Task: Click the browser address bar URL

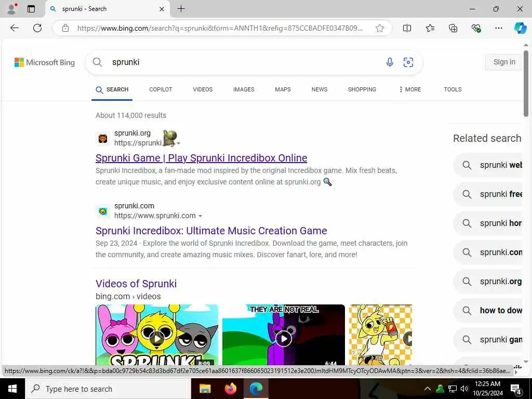Action: point(220,28)
